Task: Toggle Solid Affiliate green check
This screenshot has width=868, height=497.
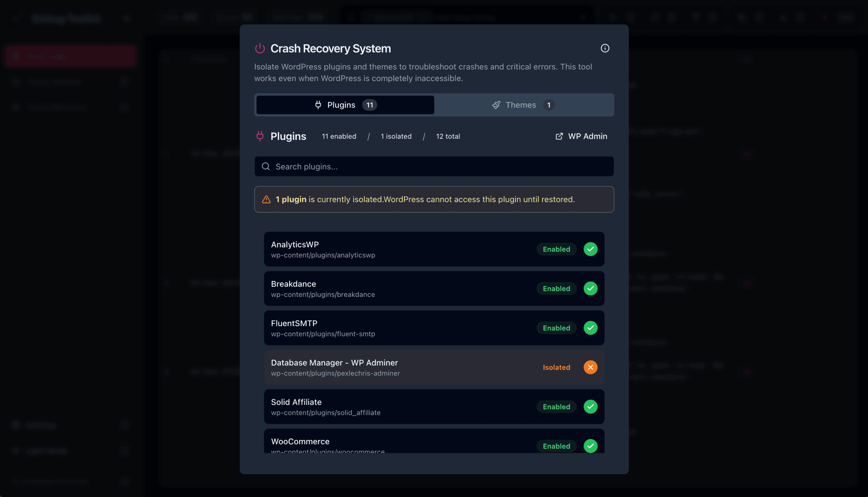Action: click(590, 406)
